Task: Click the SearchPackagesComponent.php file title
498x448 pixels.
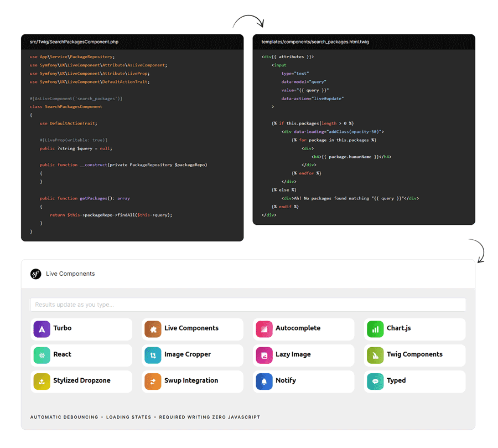Action: (74, 42)
